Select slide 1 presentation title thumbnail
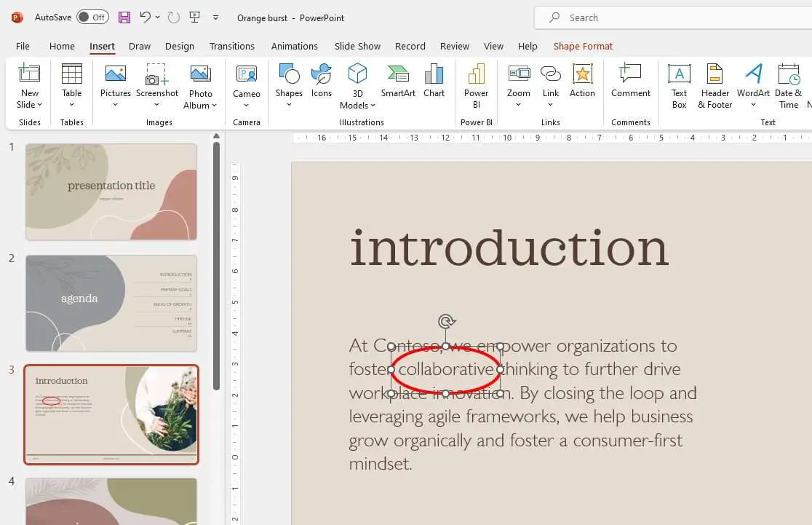Image resolution: width=812 pixels, height=525 pixels. [111, 192]
